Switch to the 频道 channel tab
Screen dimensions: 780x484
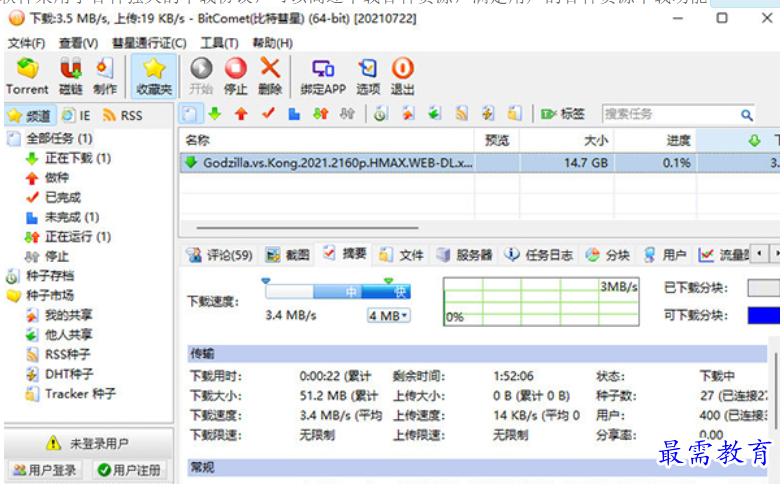(x=30, y=115)
